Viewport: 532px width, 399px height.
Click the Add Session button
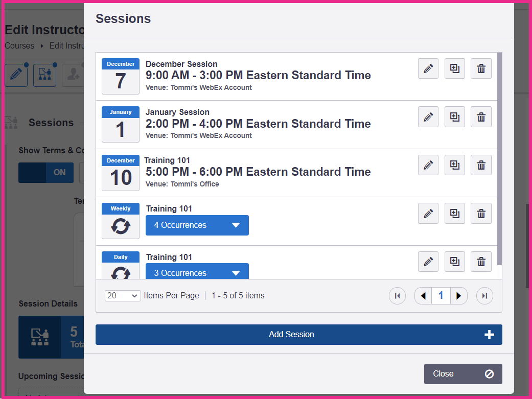299,335
